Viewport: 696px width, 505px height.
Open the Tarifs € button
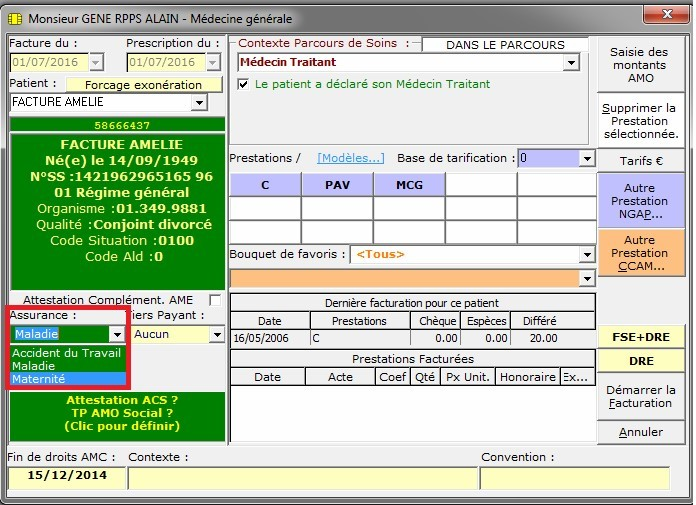pos(640,161)
